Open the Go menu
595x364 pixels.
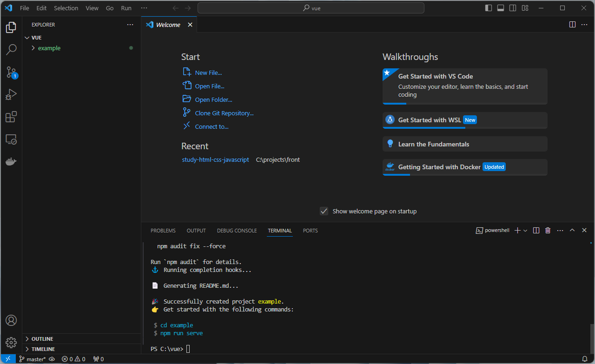(x=110, y=8)
